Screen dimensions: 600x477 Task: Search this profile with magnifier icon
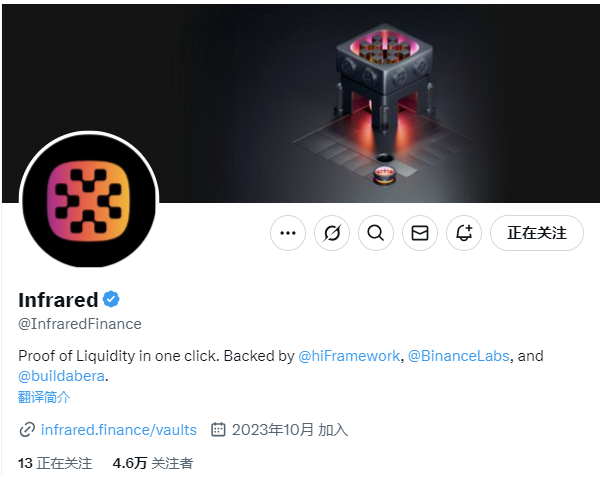(x=376, y=233)
